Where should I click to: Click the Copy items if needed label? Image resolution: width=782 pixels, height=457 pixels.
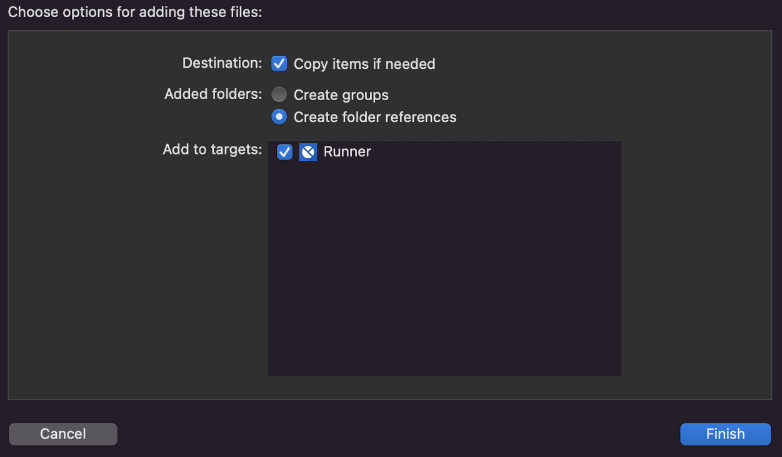(364, 64)
